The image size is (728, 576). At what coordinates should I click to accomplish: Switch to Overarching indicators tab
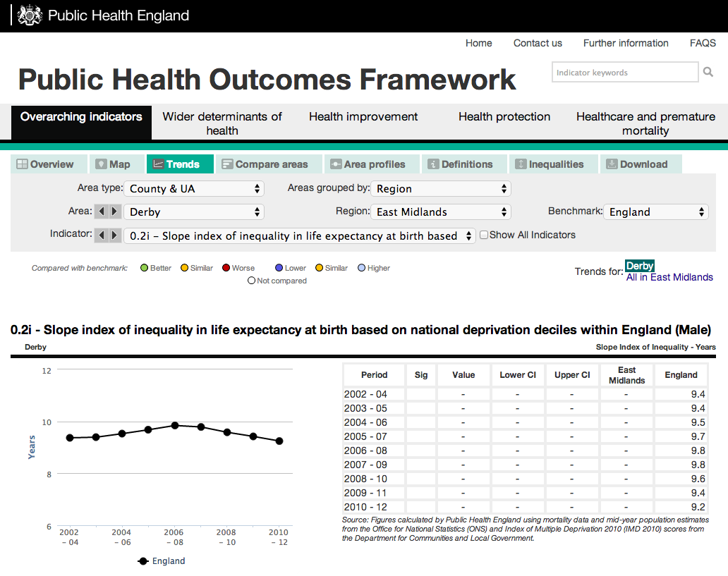(x=81, y=123)
